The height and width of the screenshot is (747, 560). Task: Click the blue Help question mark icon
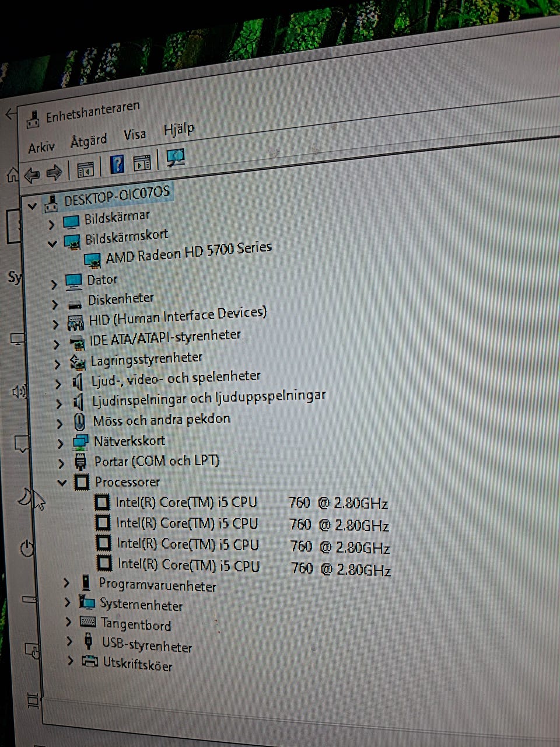point(117,165)
